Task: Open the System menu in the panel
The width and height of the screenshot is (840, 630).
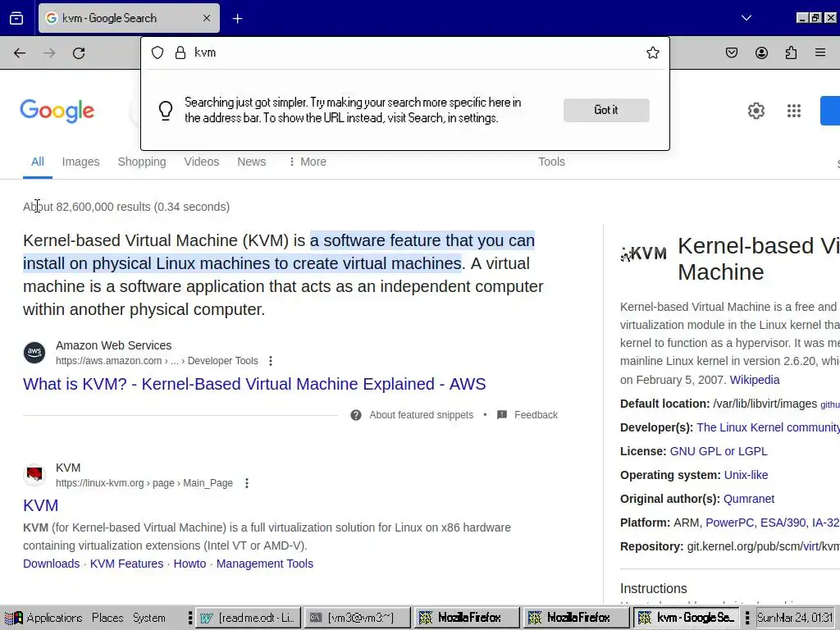Action: point(149,618)
